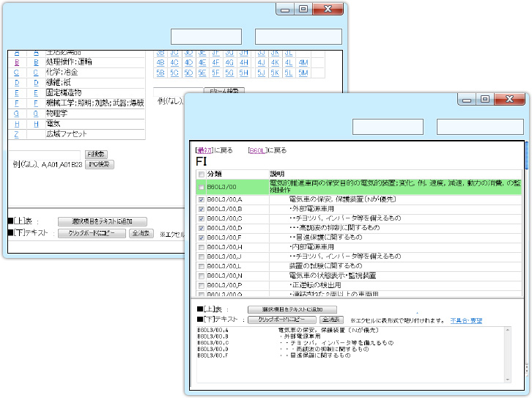The width and height of the screenshot is (532, 398).
Task: Open theme code link 4L
Action: coord(289,63)
